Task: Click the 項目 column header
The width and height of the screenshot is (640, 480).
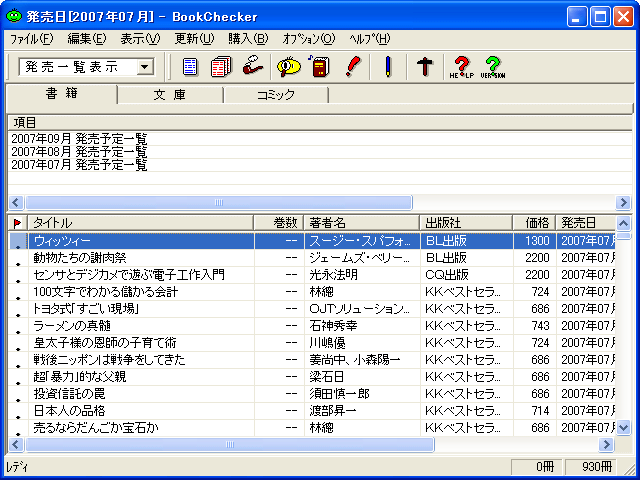Action: click(320, 122)
